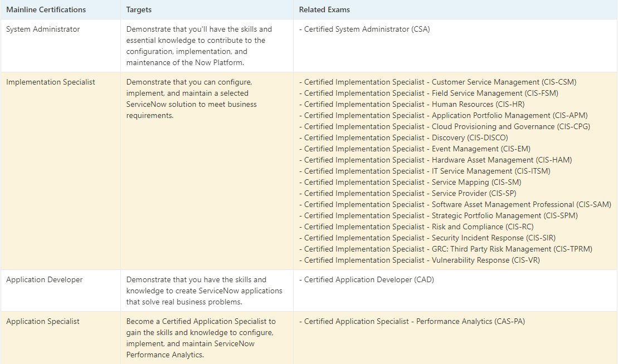Click the Performance Analytics (CAS-PA) exam
This screenshot has height=364, width=618.
pyautogui.click(x=412, y=321)
